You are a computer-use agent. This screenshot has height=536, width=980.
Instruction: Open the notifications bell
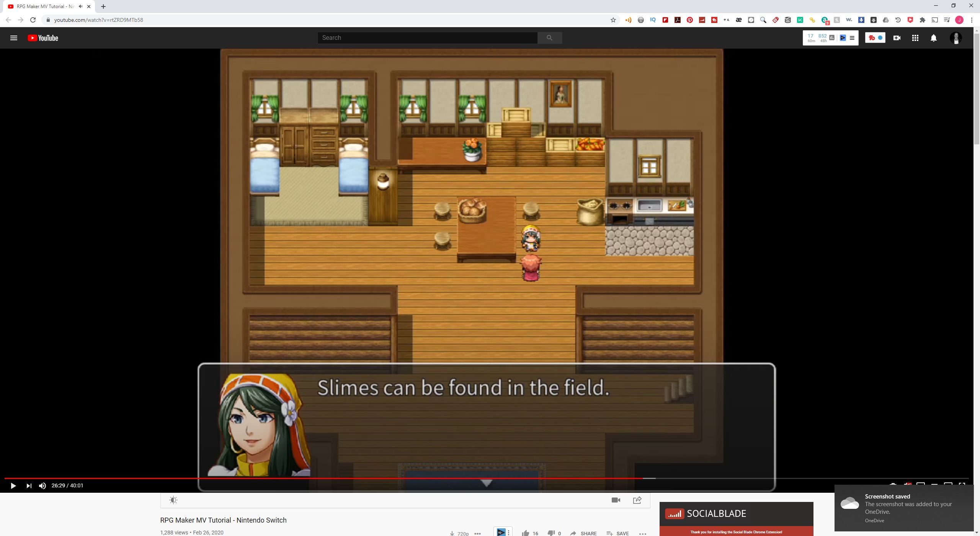click(934, 38)
